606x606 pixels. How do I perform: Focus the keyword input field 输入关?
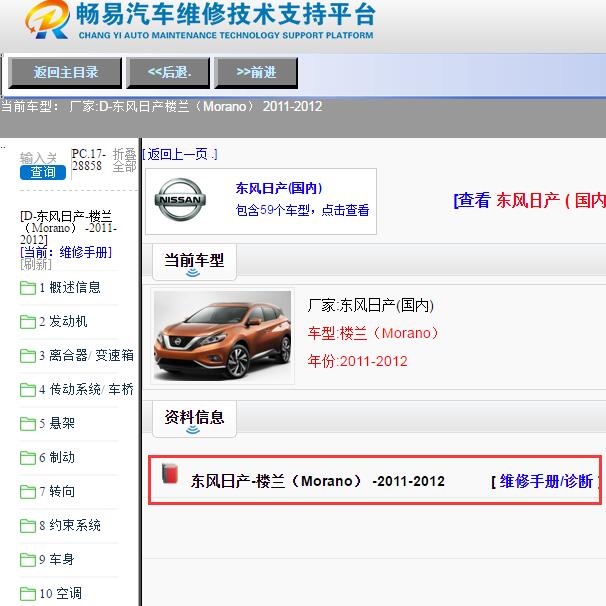point(39,158)
